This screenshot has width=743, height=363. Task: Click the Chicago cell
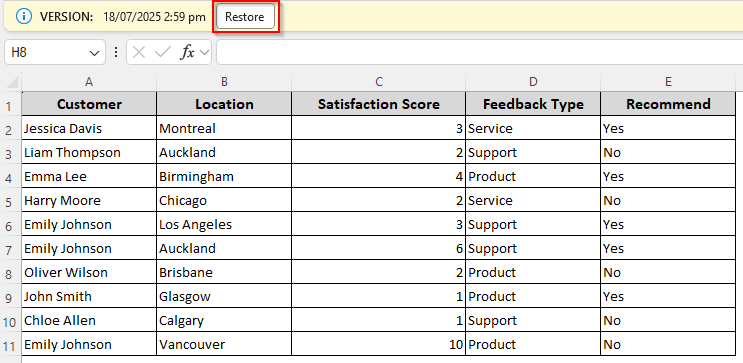pyautogui.click(x=224, y=200)
